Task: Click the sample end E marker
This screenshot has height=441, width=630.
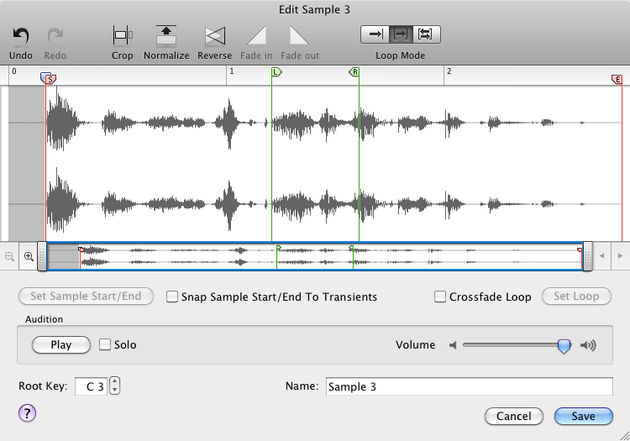Action: pos(617,80)
